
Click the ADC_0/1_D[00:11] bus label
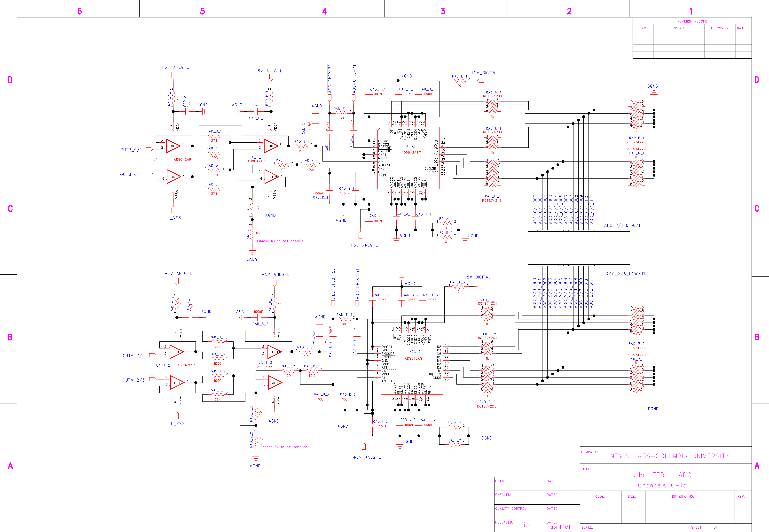click(623, 225)
